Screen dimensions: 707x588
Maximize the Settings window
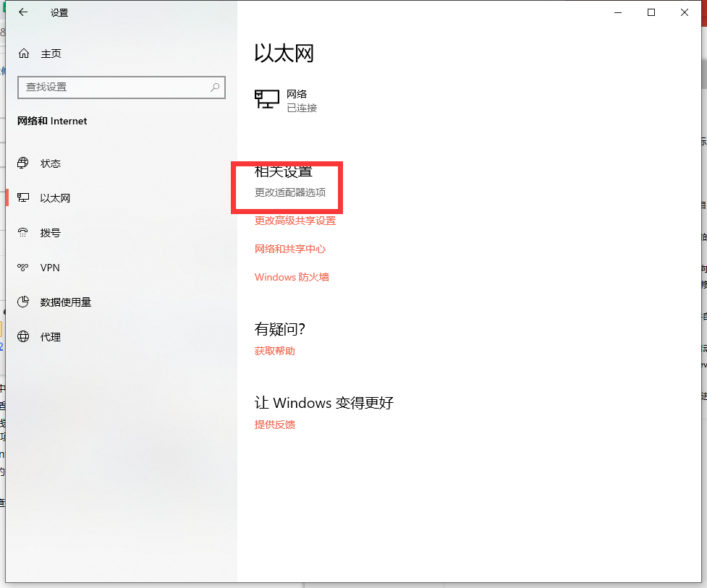click(x=651, y=12)
